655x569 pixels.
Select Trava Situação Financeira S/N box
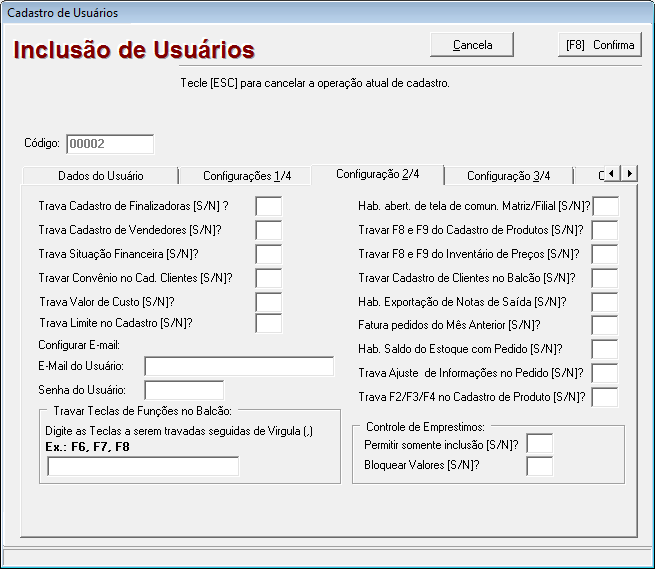pyautogui.click(x=268, y=254)
